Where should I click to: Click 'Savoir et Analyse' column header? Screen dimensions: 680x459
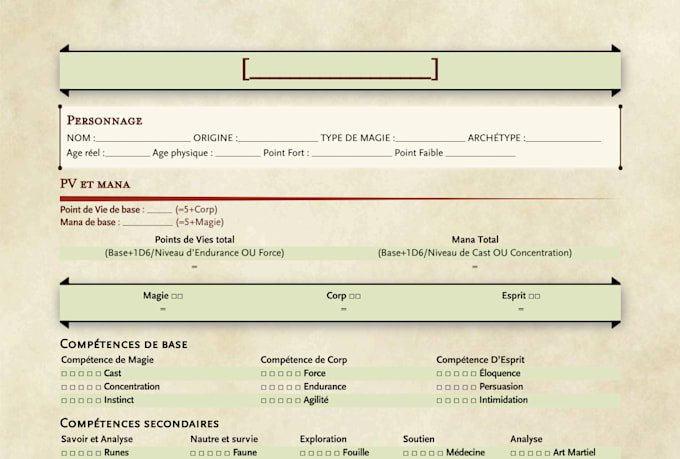pyautogui.click(x=97, y=439)
